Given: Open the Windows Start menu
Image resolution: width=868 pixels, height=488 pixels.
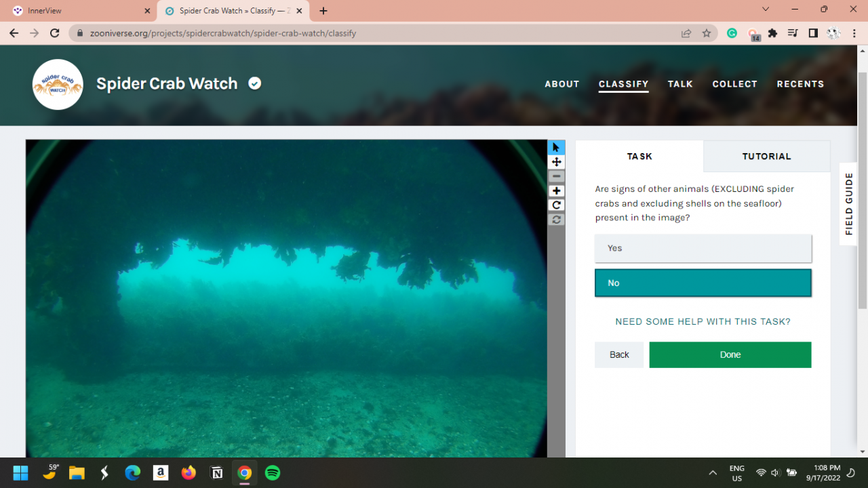Looking at the screenshot, I should [20, 473].
